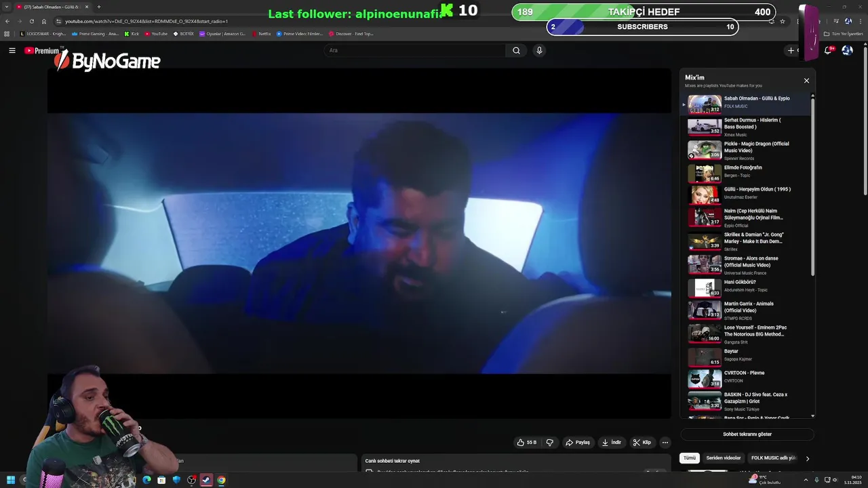868x488 pixels.
Task: Play Pickle - Magic Dragon video
Action: [745, 150]
